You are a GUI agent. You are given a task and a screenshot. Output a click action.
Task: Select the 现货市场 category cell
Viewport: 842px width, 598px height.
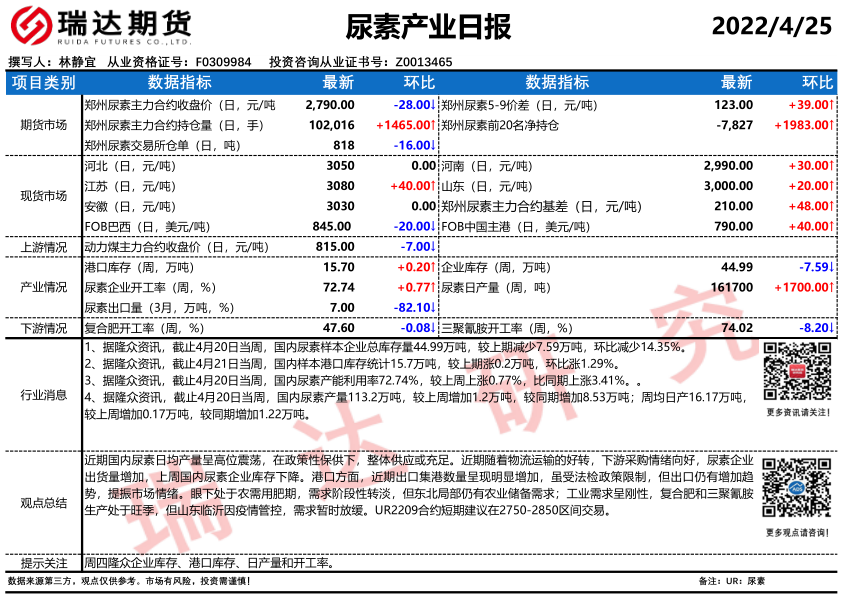point(42,195)
